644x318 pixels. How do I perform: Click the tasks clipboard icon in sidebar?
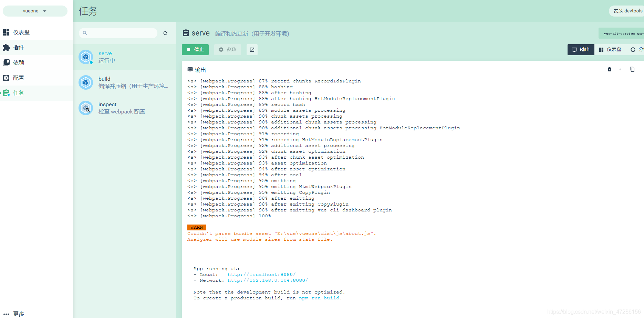(6, 93)
